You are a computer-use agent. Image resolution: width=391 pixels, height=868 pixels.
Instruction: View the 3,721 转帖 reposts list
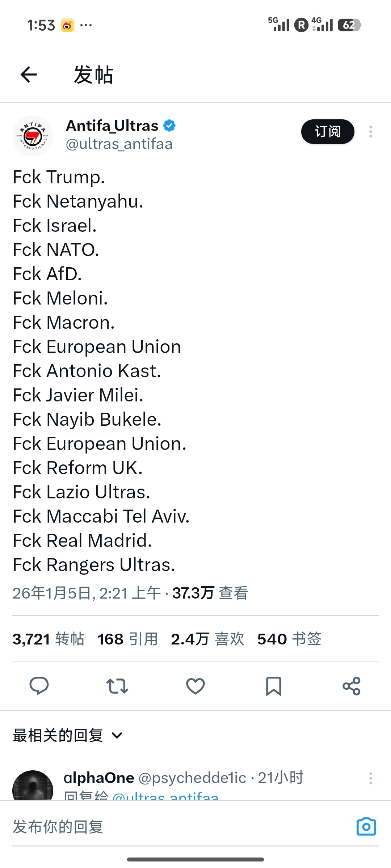pos(49,639)
